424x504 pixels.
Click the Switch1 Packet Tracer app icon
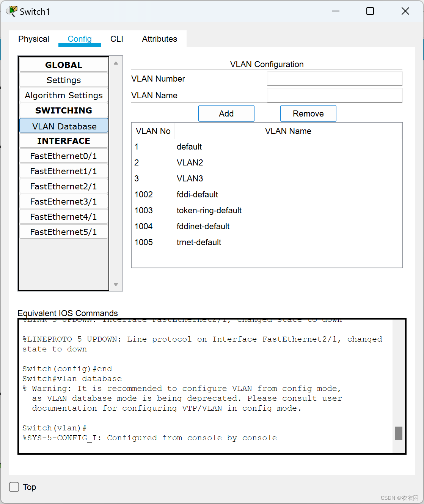click(12, 11)
